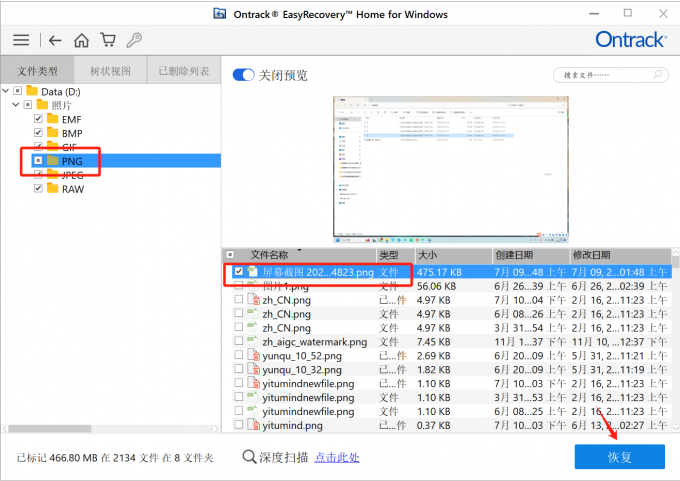Sort by the 文件名称 column header
Screen dimensions: 680x481
click(x=269, y=255)
